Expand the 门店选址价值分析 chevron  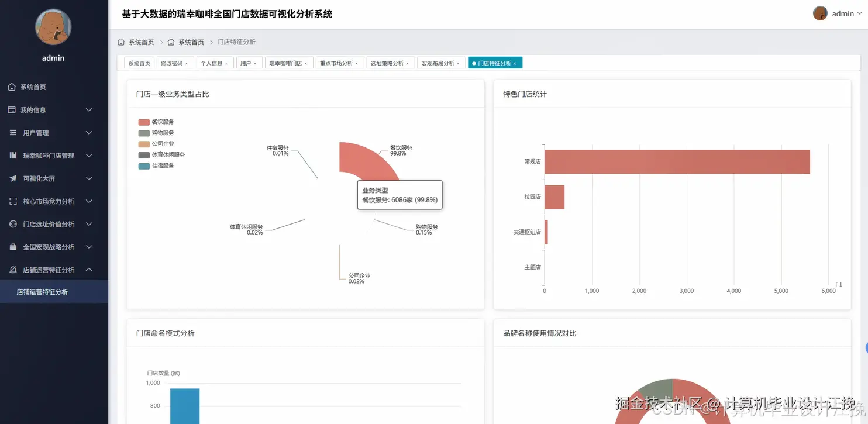coord(89,224)
